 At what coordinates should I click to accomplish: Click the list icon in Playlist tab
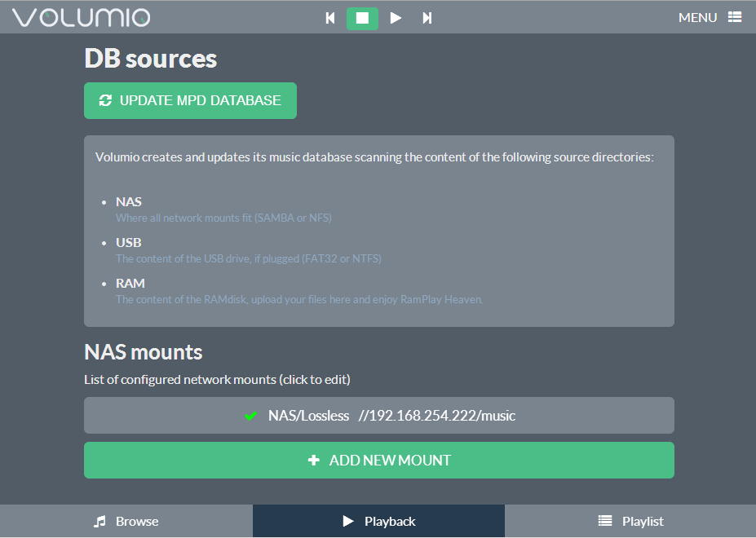605,521
